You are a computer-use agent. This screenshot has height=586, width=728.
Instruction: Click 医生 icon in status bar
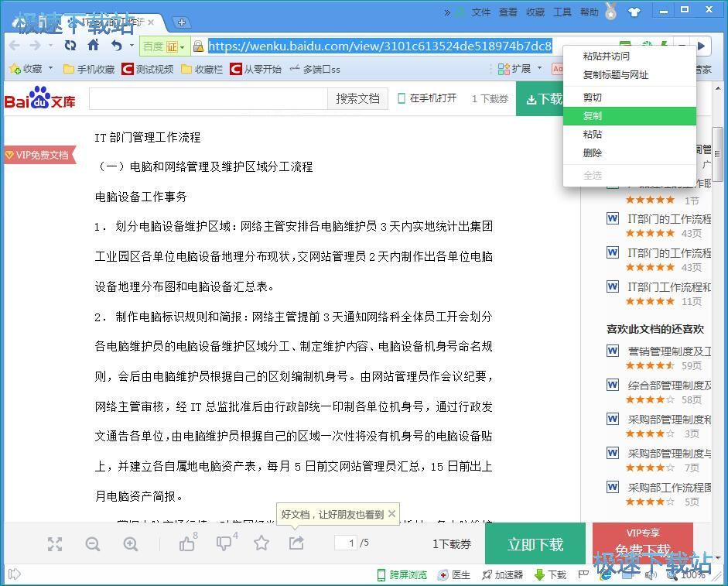pos(454,575)
